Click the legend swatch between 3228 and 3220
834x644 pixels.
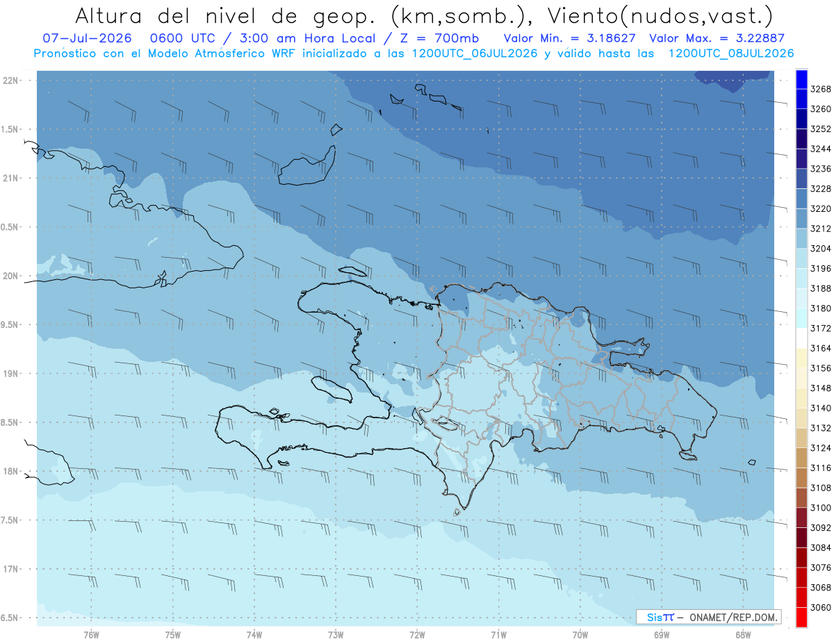click(x=801, y=199)
